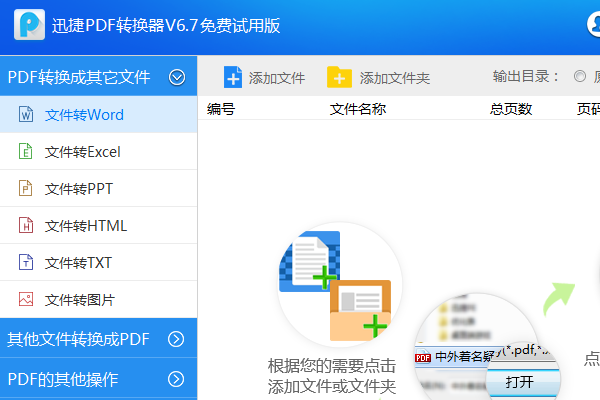Click the 添加文件夹 button label
This screenshot has width=600, height=400.
point(395,78)
